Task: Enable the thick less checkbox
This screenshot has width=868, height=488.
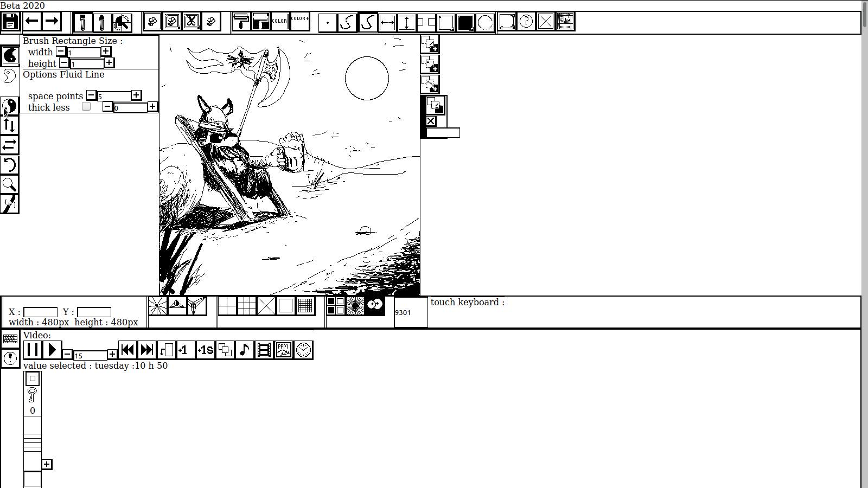Action: [86, 106]
